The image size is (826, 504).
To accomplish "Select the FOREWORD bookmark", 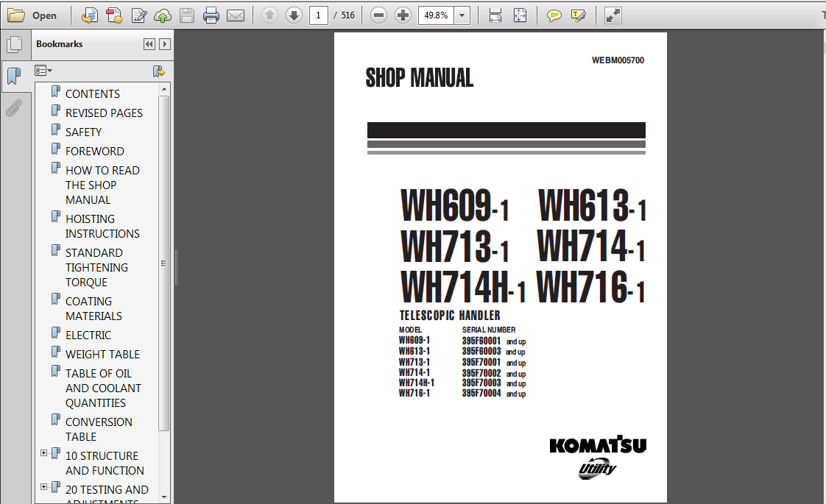I will coord(95,151).
